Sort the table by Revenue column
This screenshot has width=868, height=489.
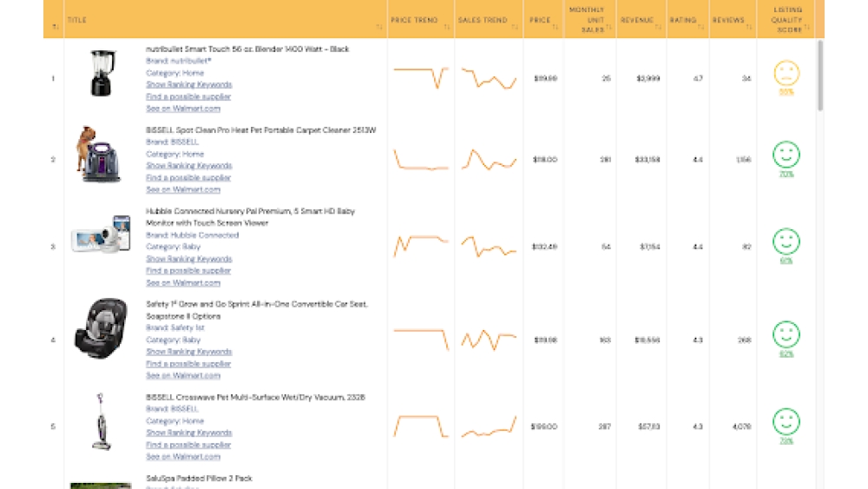click(638, 20)
